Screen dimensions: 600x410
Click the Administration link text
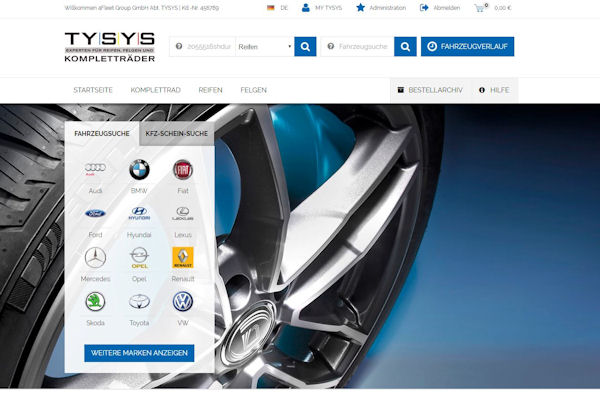(388, 8)
